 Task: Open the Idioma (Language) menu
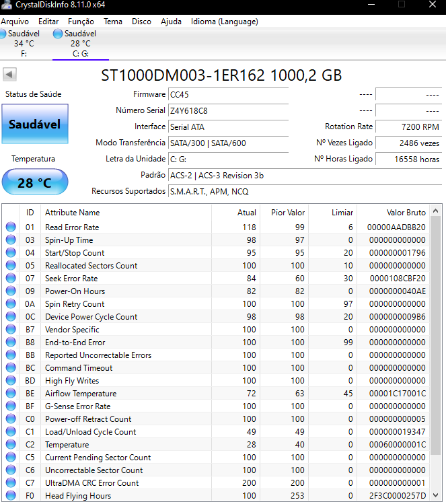(225, 22)
